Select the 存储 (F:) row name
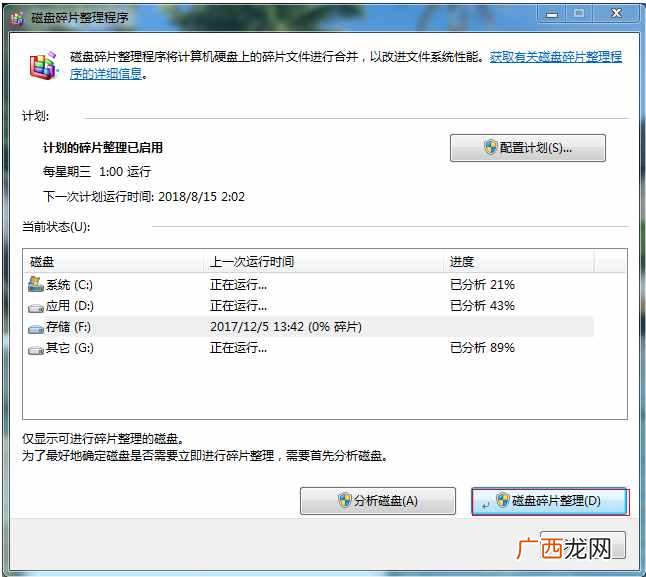The width and height of the screenshot is (646, 577). (68, 327)
